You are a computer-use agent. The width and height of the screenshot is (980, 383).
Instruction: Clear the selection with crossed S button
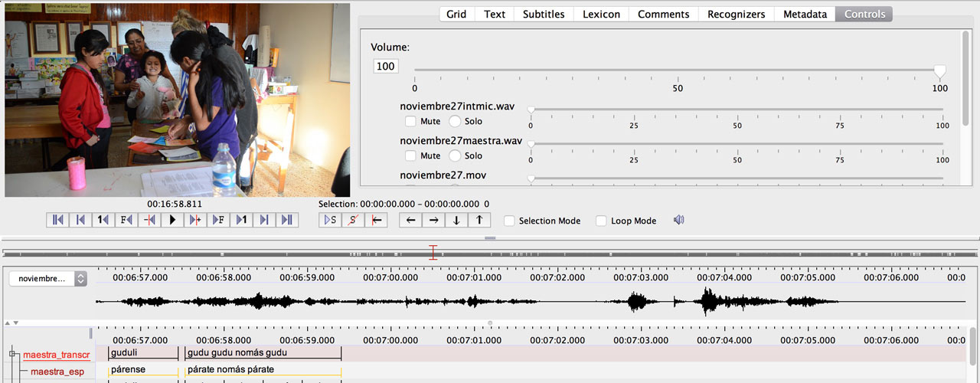[353, 220]
